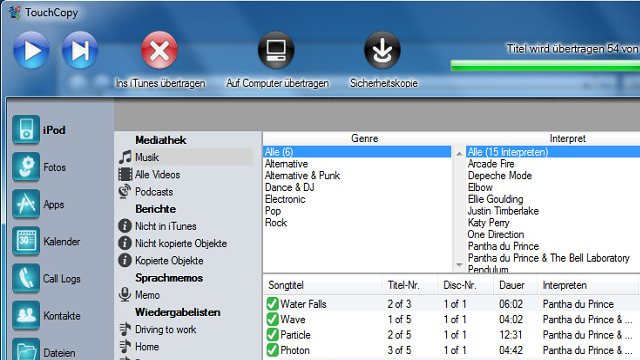The image size is (640, 360).
Task: Open the iPod section icon
Action: (26, 130)
